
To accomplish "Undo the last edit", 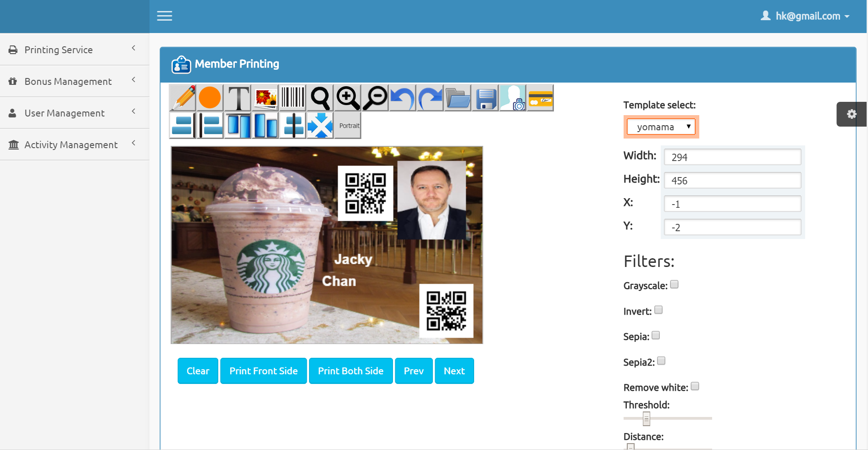I will (x=403, y=98).
